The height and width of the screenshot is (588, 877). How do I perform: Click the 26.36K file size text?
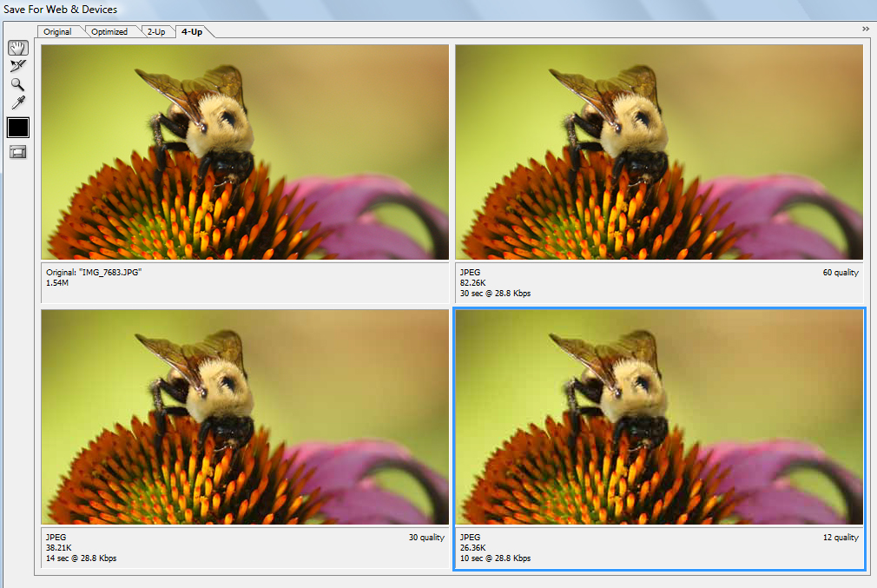coord(472,548)
